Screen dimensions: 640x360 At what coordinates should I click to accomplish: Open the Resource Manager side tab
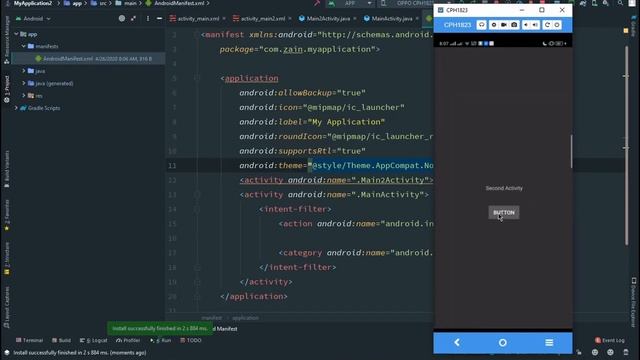coord(7,40)
